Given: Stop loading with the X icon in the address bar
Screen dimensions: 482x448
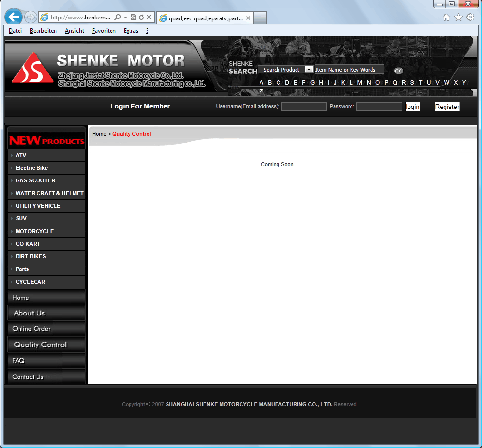Looking at the screenshot, I should pyautogui.click(x=149, y=18).
